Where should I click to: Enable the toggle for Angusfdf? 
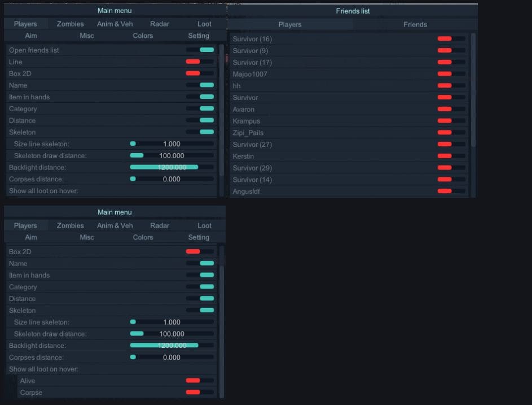pos(451,191)
